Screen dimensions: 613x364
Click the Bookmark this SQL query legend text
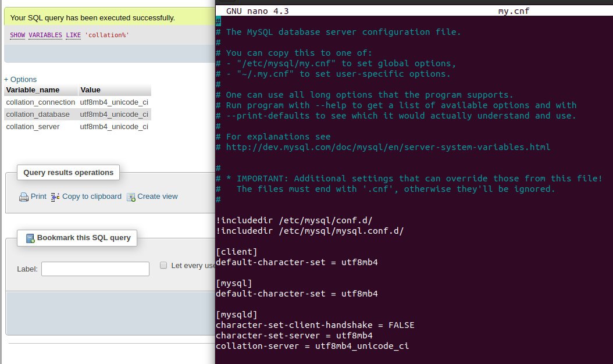(84, 238)
